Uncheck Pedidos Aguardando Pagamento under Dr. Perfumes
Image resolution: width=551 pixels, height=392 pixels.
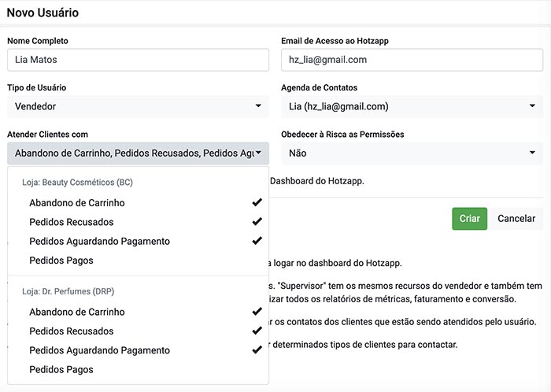pyautogui.click(x=138, y=350)
